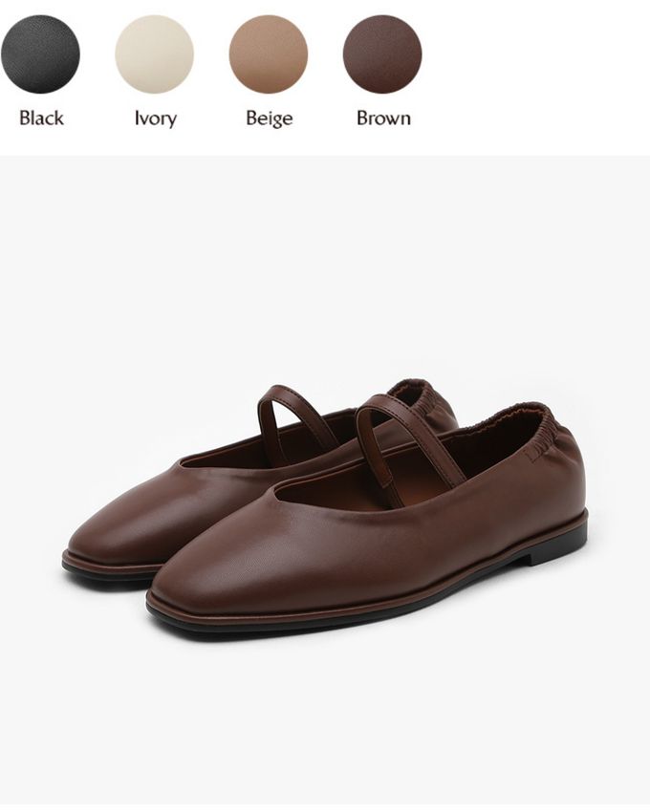The width and height of the screenshot is (650, 812).
Task: Open the front brown shoe image
Action: click(368, 518)
